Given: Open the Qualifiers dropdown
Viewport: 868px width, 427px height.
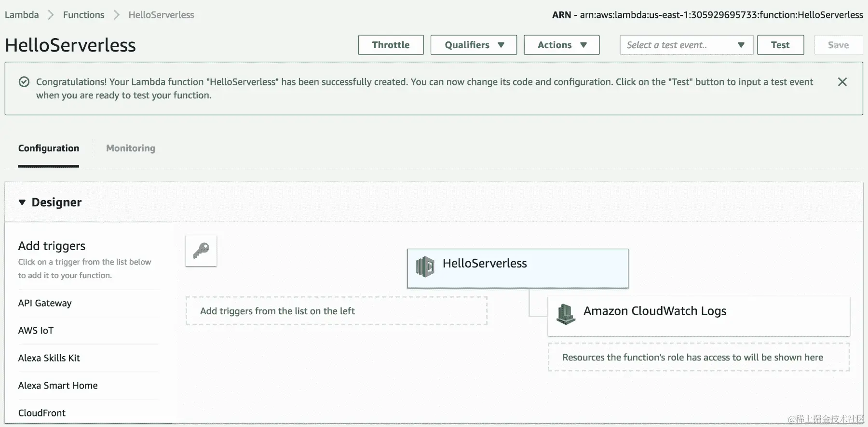Looking at the screenshot, I should (x=474, y=45).
